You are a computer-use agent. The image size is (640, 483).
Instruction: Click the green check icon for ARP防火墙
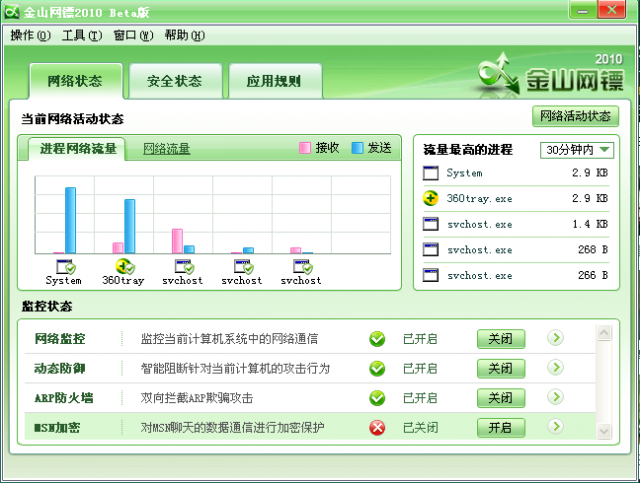377,398
